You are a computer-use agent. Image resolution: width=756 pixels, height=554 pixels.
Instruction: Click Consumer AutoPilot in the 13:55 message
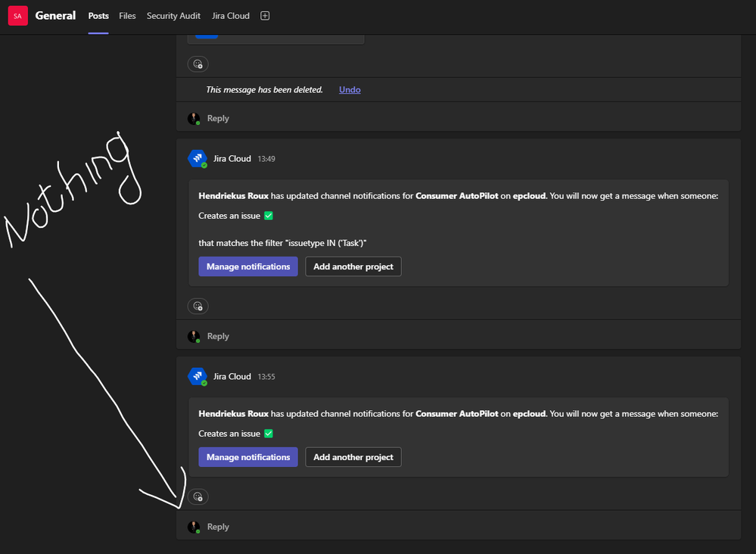click(x=456, y=414)
